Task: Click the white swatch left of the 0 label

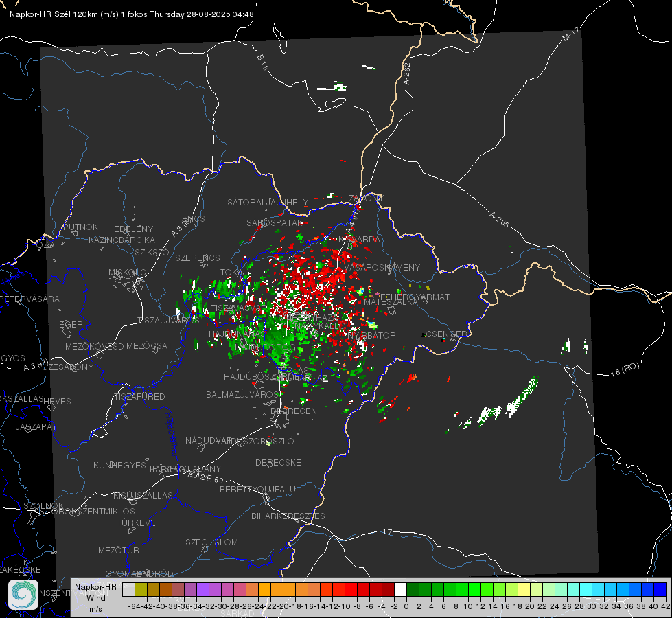Action: 400,589
